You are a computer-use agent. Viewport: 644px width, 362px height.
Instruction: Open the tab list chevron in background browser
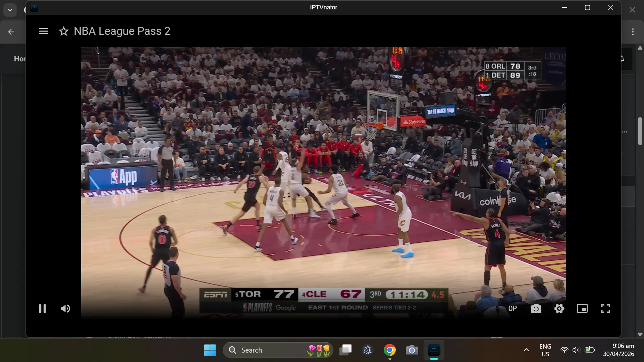[x=10, y=10]
